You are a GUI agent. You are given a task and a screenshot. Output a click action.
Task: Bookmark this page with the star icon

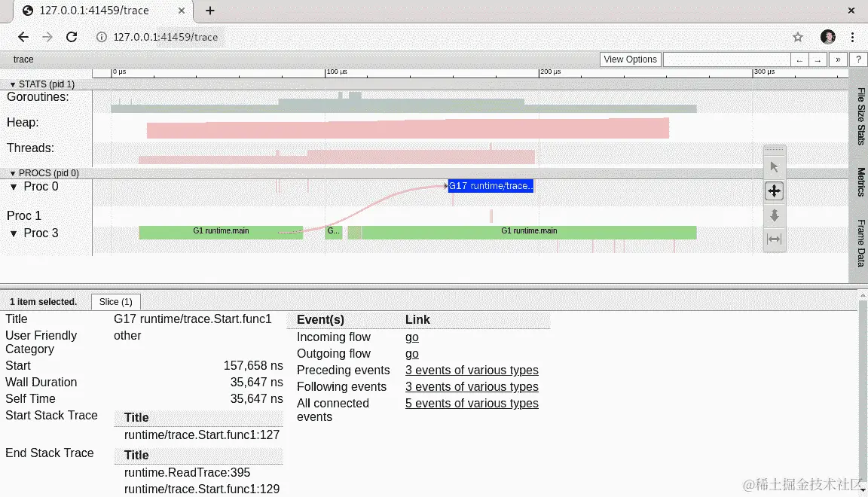tap(798, 37)
